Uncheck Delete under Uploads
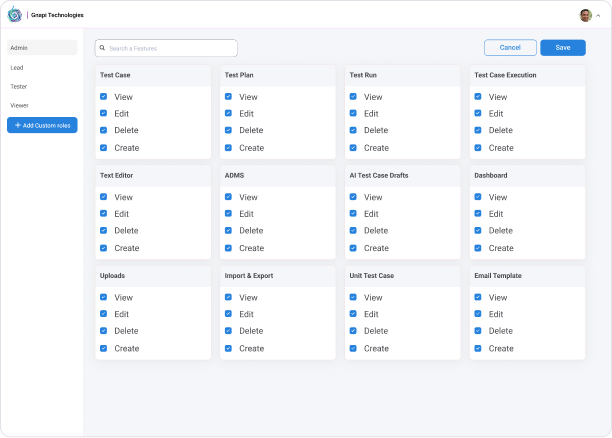This screenshot has width=612, height=438. pos(103,331)
